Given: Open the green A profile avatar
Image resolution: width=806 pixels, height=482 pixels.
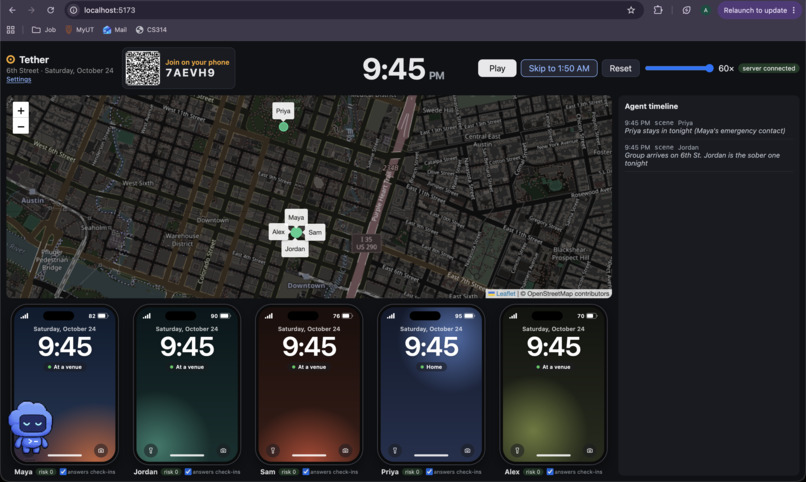Looking at the screenshot, I should point(706,10).
